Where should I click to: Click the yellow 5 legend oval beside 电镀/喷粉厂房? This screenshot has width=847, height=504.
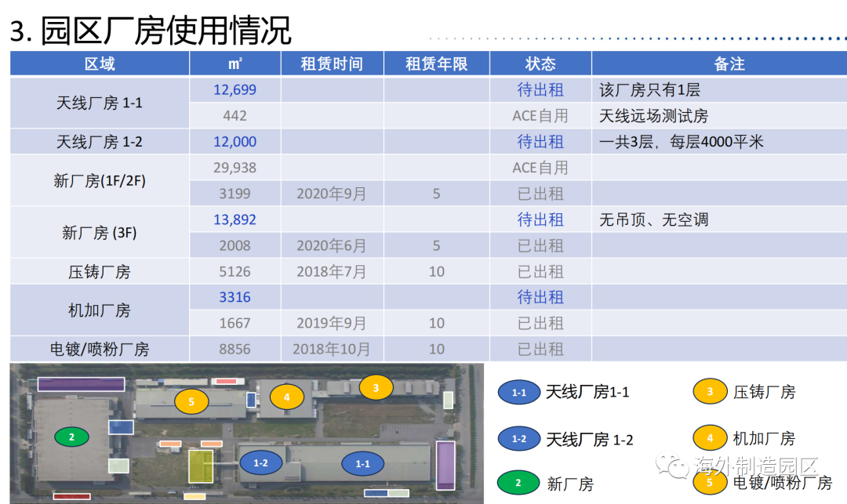(x=710, y=482)
